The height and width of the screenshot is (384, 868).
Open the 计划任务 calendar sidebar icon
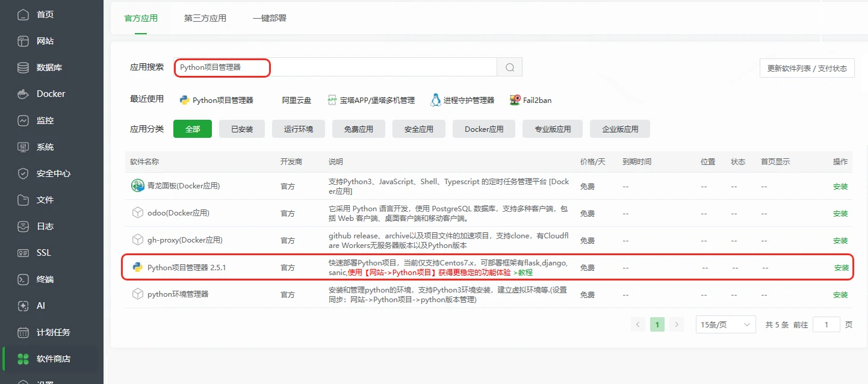[23, 332]
